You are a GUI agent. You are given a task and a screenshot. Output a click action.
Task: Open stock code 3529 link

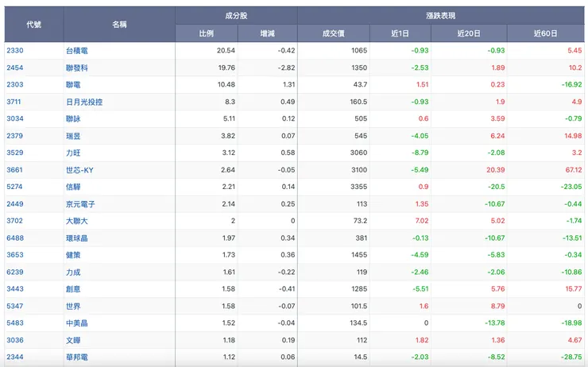[15, 153]
